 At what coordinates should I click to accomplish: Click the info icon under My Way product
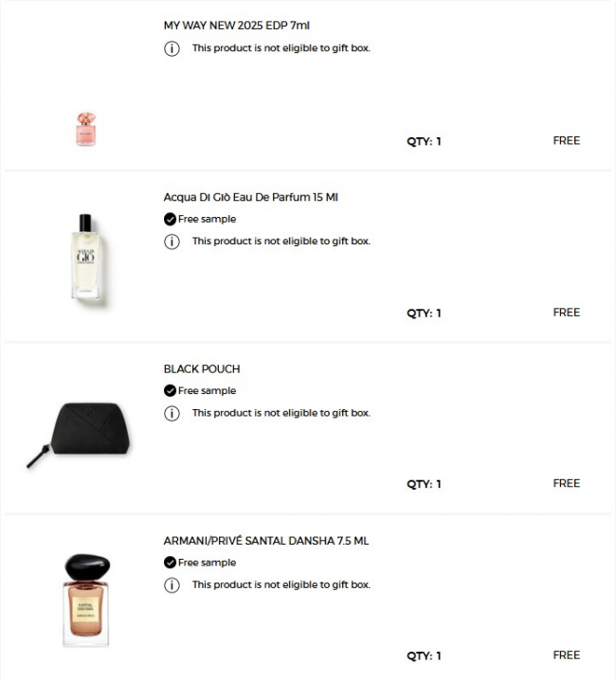172,48
